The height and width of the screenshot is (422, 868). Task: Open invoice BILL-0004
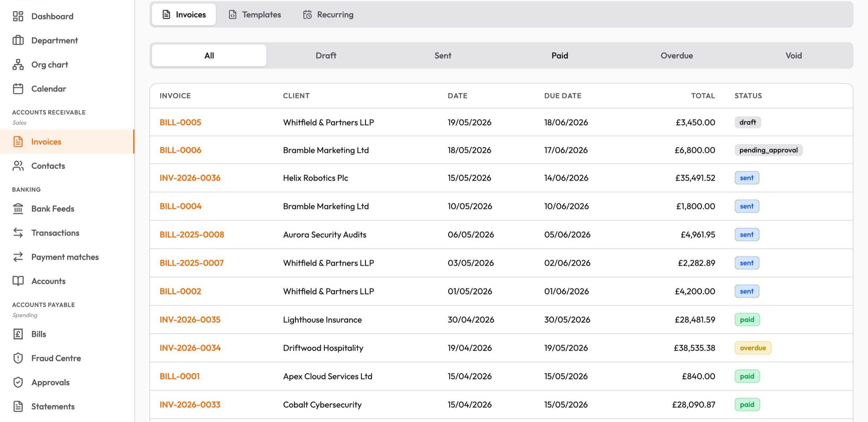click(x=180, y=206)
